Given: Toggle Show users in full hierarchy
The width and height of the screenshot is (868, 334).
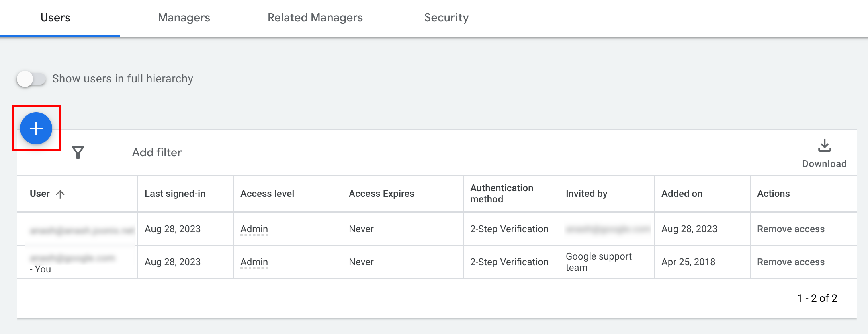Looking at the screenshot, I should tap(31, 79).
